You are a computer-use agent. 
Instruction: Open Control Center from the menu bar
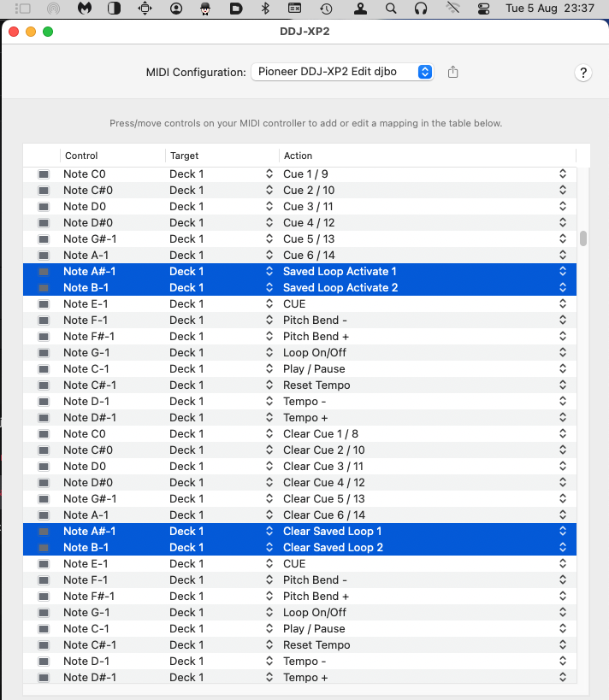click(484, 9)
